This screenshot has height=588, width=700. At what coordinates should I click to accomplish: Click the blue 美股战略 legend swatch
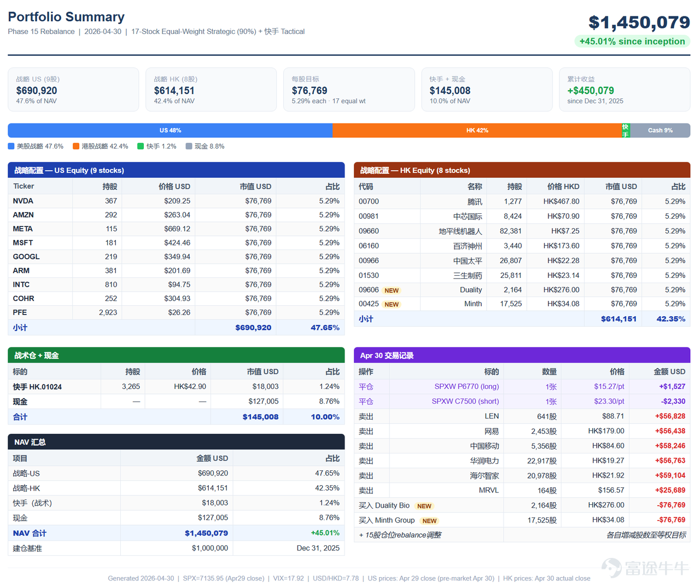[x=11, y=146]
